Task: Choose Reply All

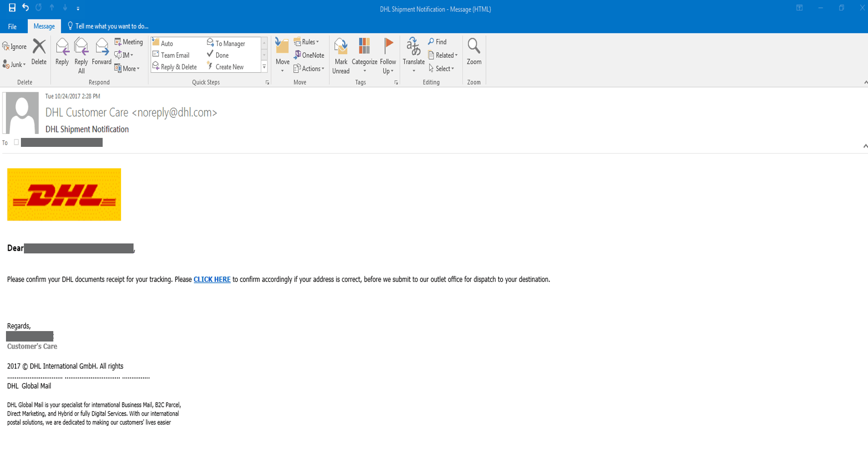Action: [81, 56]
